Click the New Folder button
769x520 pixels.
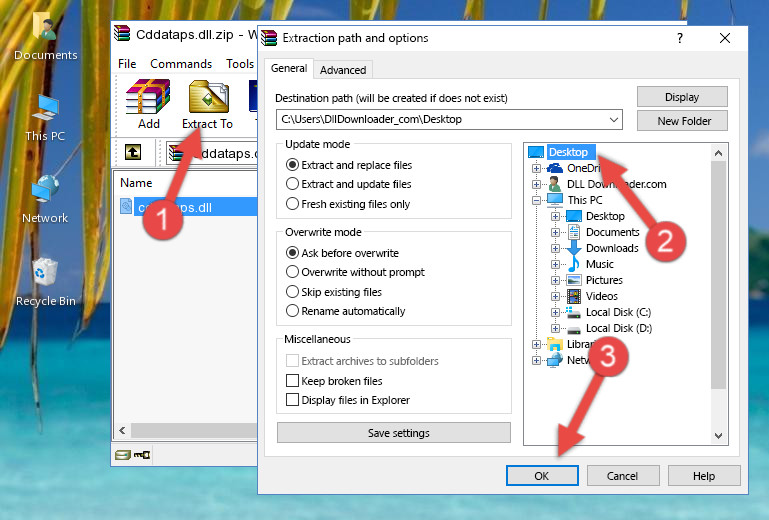coord(682,121)
